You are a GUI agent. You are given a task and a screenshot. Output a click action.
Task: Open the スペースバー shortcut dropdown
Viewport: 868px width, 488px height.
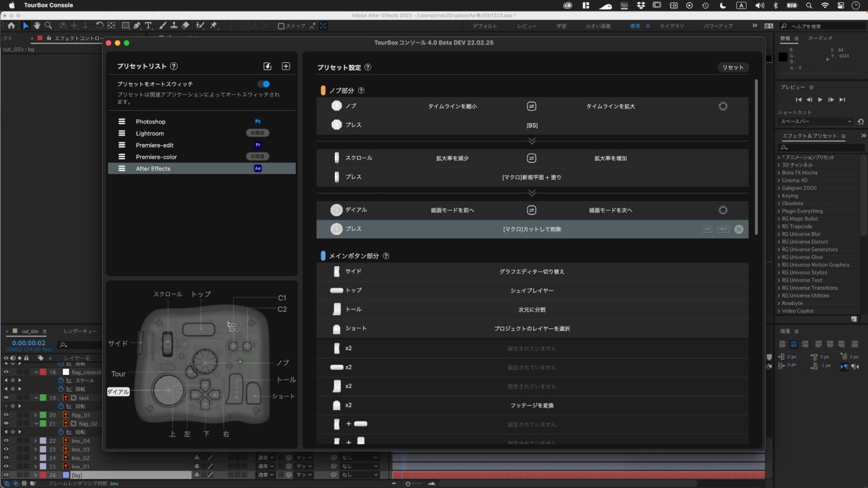[816, 121]
